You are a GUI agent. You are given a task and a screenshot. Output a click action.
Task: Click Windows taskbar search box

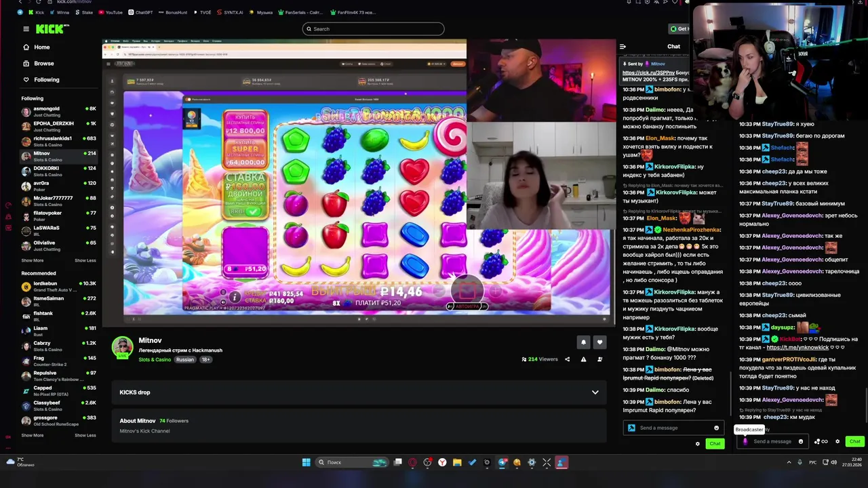click(352, 462)
